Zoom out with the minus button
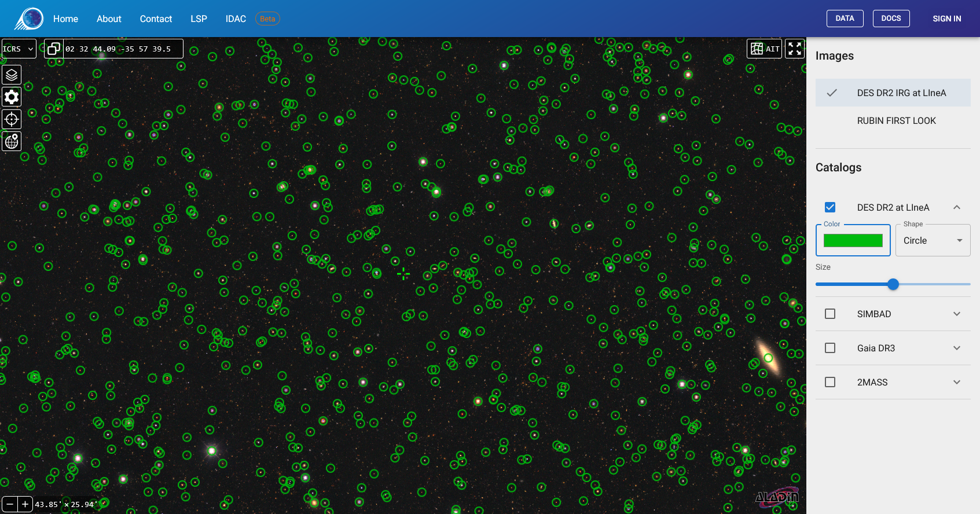 coord(10,504)
